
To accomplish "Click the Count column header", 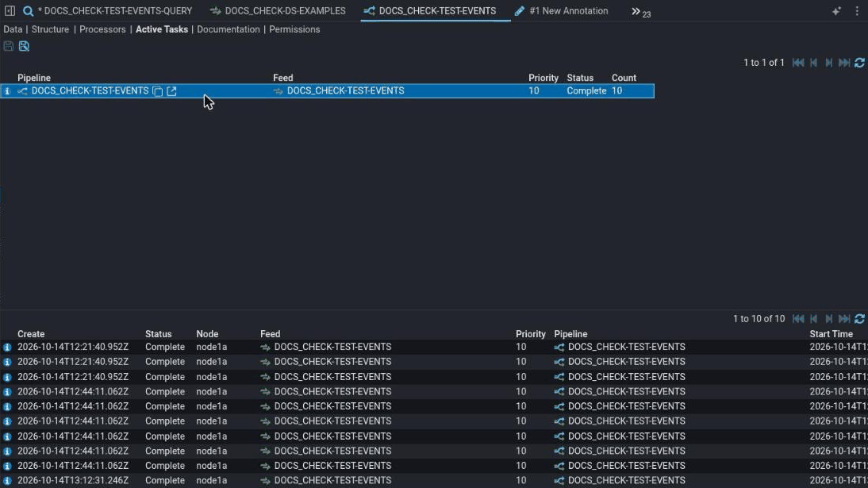I will tap(624, 78).
